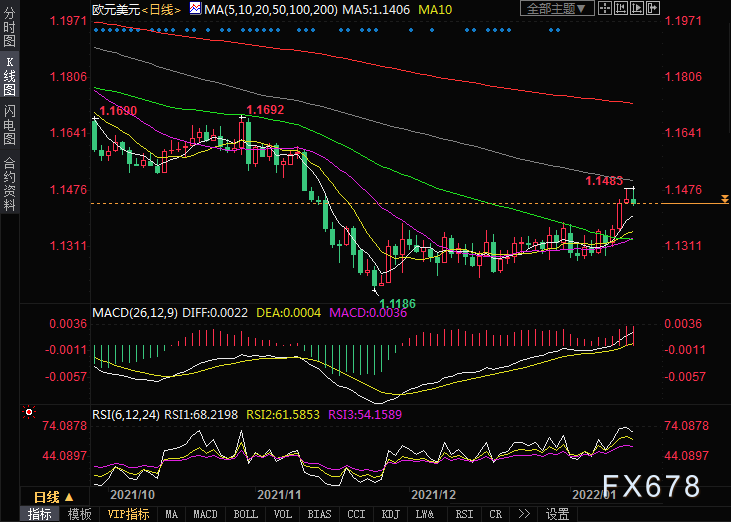Click the left axis 74.0878 RSI label
This screenshot has height=522, width=731.
click(x=65, y=426)
